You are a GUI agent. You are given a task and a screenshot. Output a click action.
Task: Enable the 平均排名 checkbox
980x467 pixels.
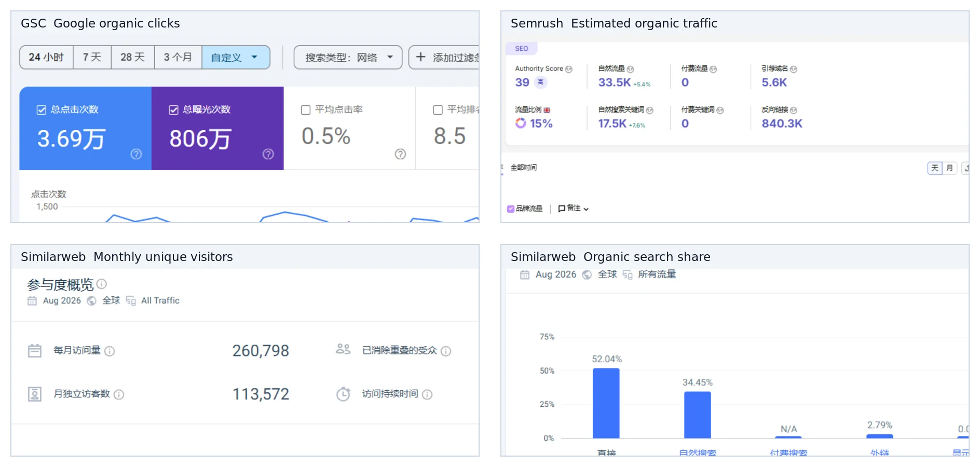tap(438, 109)
